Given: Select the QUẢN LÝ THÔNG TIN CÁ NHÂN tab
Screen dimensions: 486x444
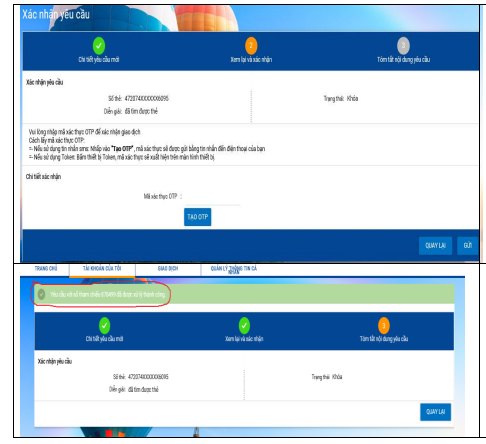Looking at the screenshot, I should pos(234,270).
